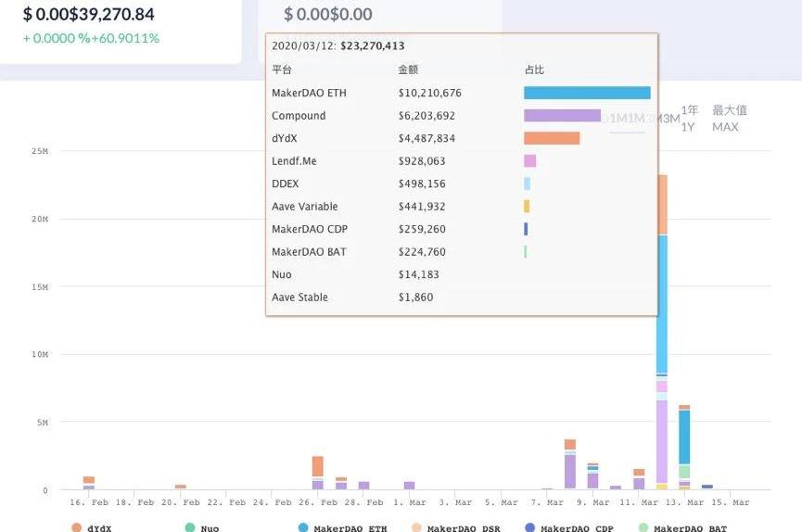
Task: Click the 26. Feb x-axis label
Action: point(318,502)
